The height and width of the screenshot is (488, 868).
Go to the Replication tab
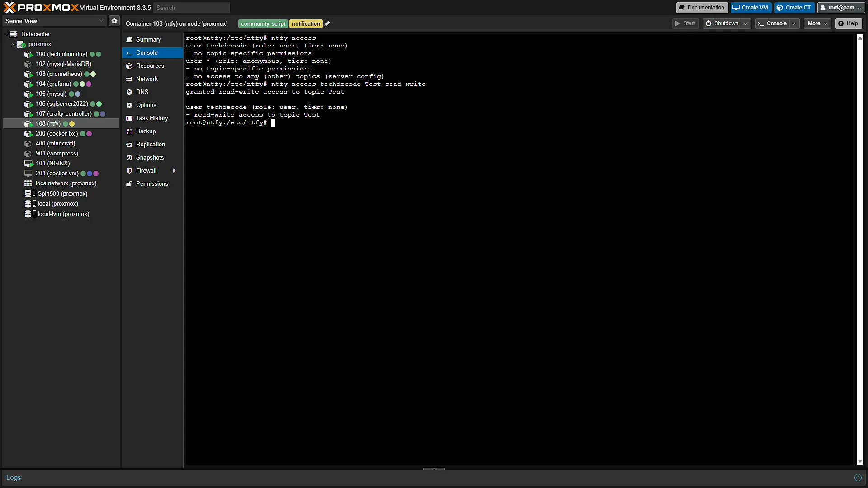coord(152,145)
